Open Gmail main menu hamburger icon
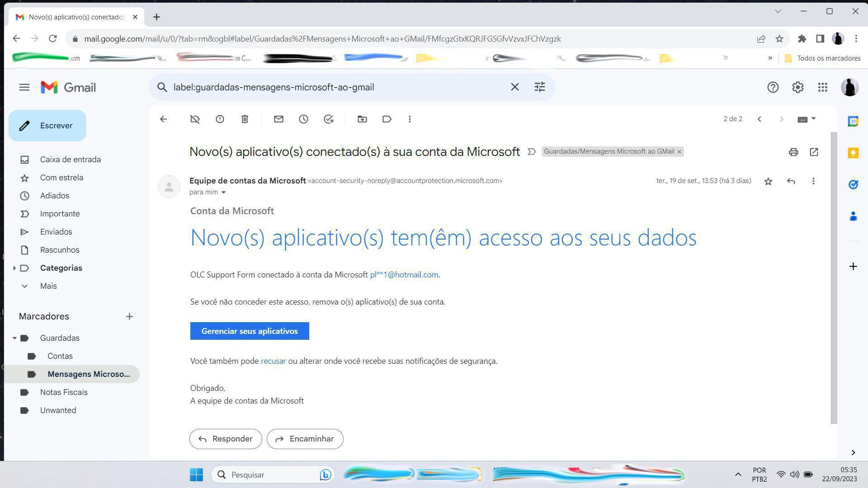The image size is (868, 488). (x=24, y=87)
